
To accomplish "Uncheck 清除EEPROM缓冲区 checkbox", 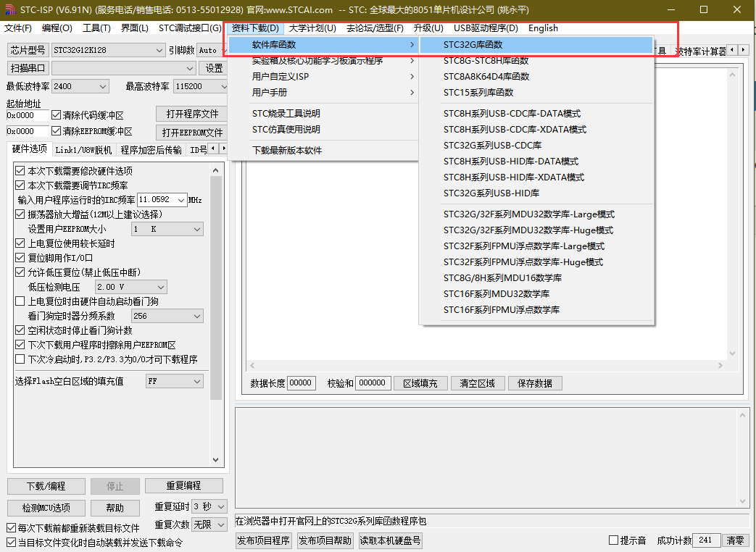I will pyautogui.click(x=56, y=130).
